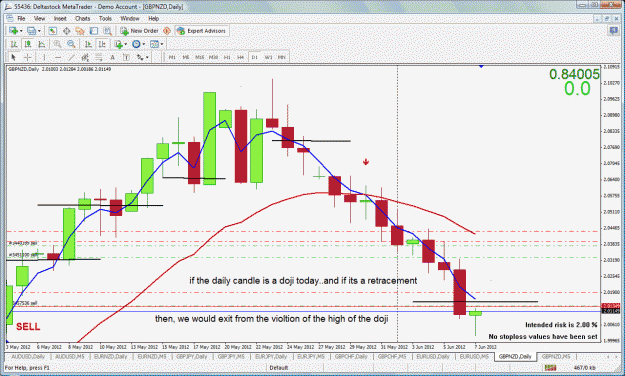Select the text tool A

112,57
